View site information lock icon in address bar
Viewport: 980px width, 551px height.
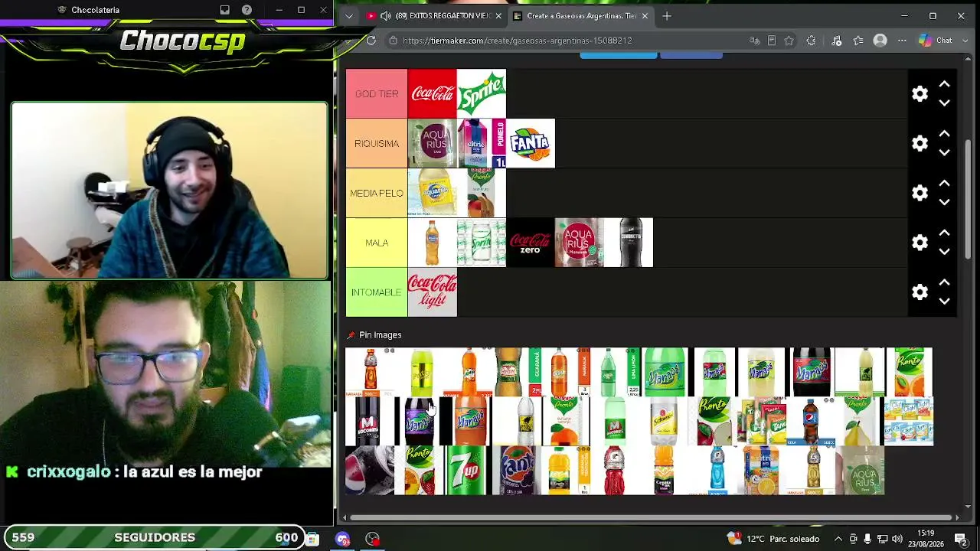pyautogui.click(x=393, y=41)
